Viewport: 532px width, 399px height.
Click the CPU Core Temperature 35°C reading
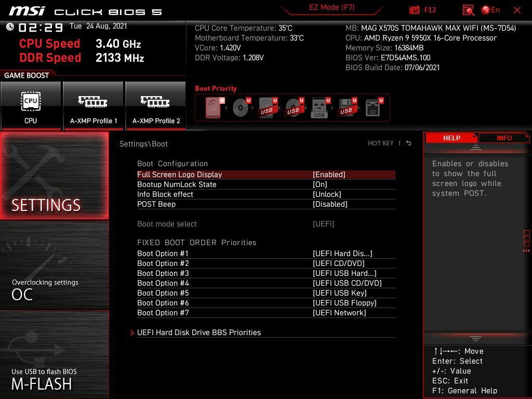click(243, 28)
